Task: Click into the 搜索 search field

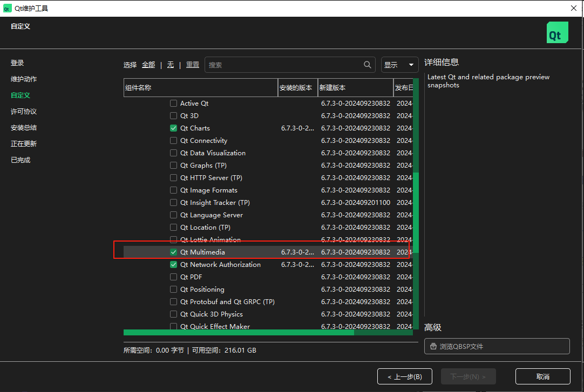Action: (290, 65)
